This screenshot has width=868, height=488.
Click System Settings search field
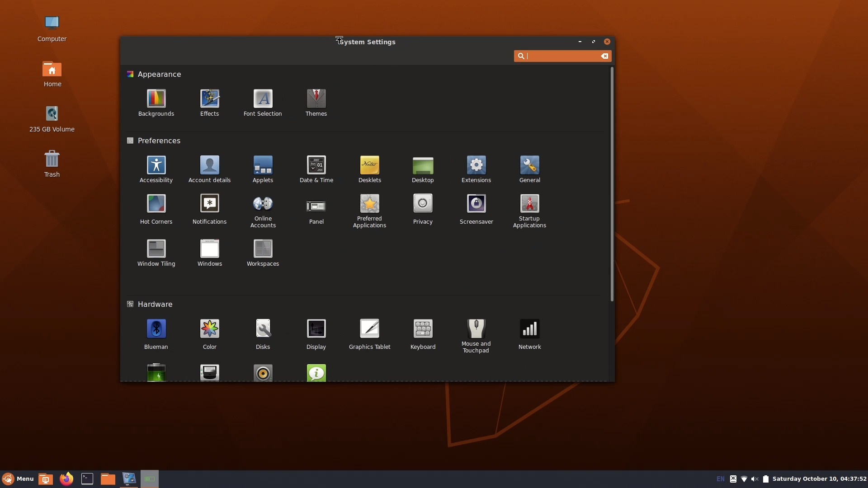coord(562,56)
